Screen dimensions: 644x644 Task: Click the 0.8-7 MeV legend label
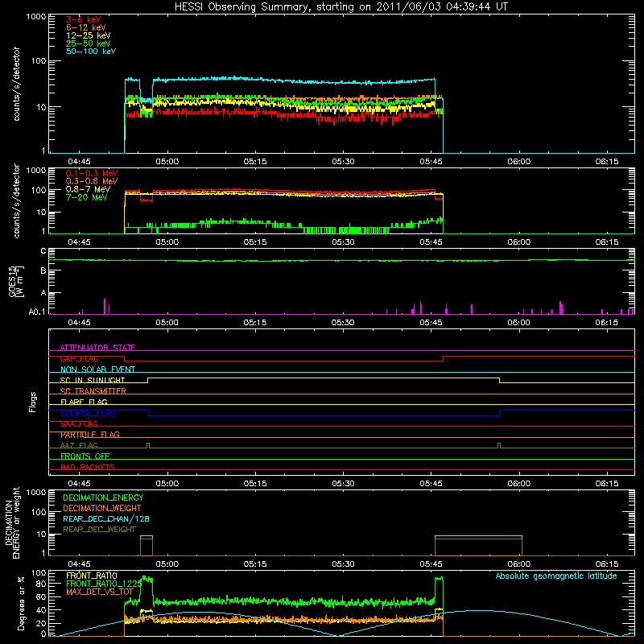[88, 189]
